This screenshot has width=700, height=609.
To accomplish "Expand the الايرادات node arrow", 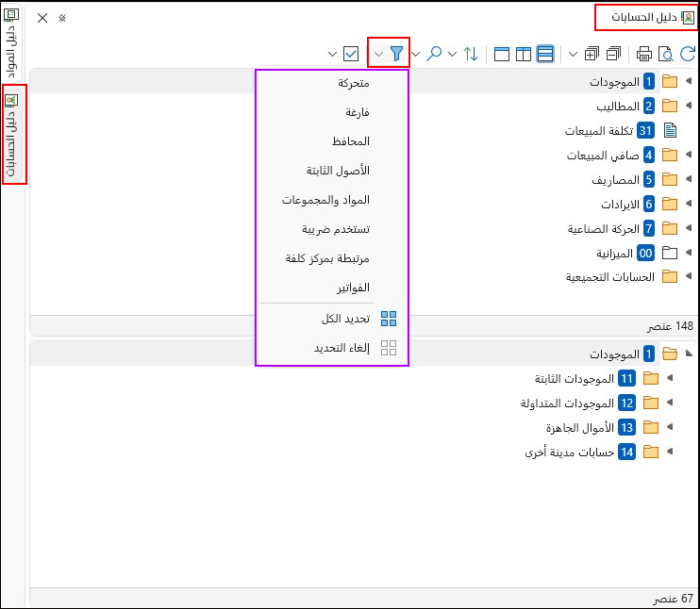I will (689, 204).
